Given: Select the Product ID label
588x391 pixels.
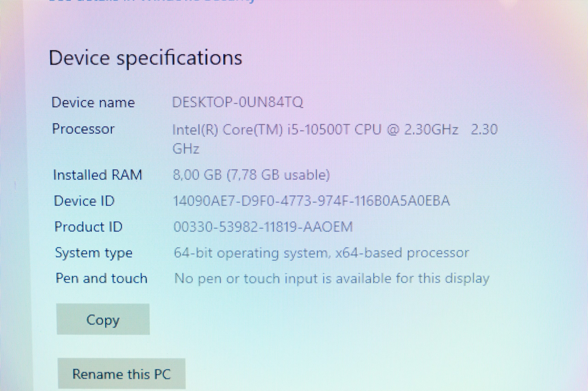Looking at the screenshot, I should tap(88, 227).
